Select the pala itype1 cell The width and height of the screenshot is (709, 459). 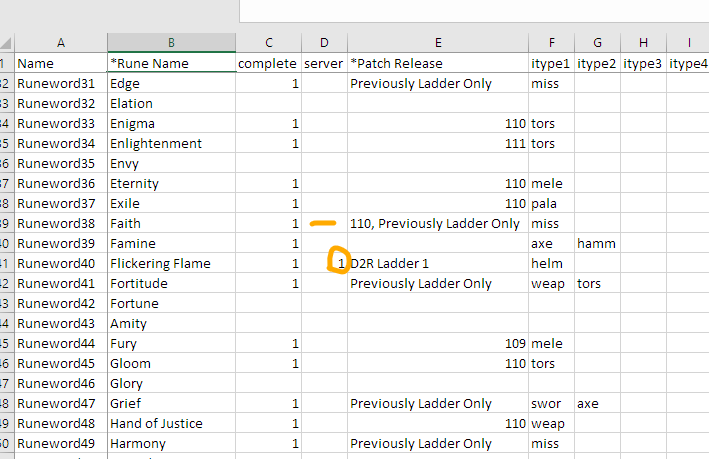pyautogui.click(x=551, y=203)
